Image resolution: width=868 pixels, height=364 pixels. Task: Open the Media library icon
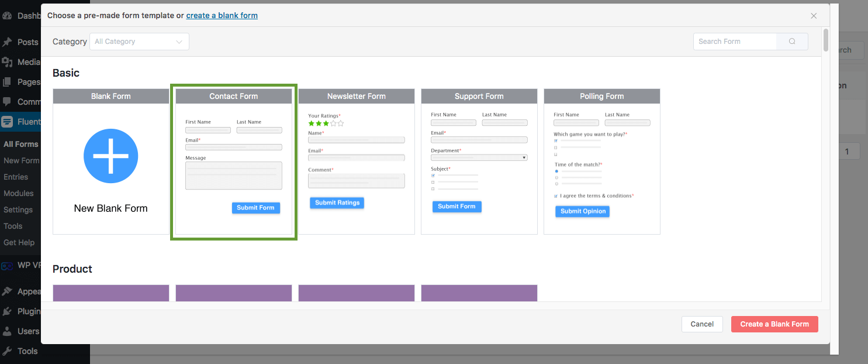pos(7,61)
